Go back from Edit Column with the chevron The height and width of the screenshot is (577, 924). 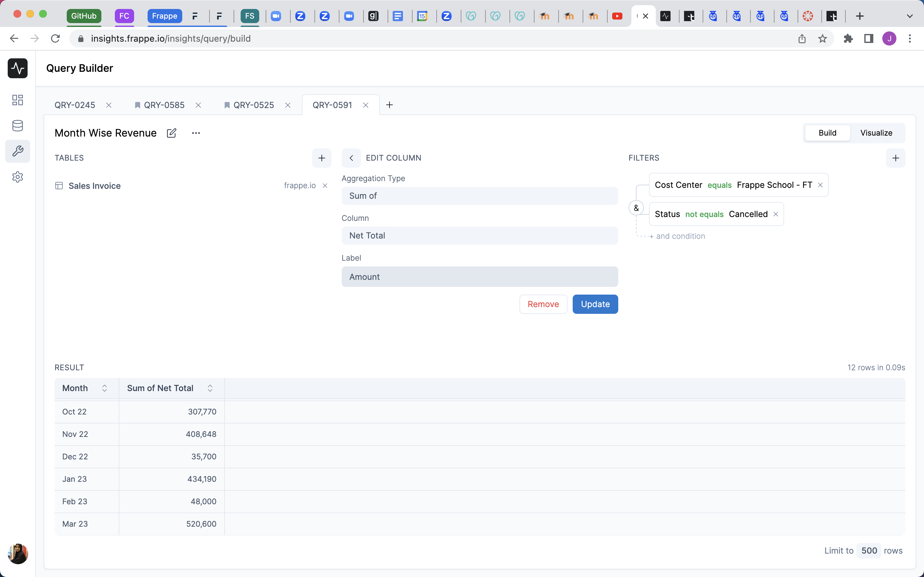coord(351,158)
